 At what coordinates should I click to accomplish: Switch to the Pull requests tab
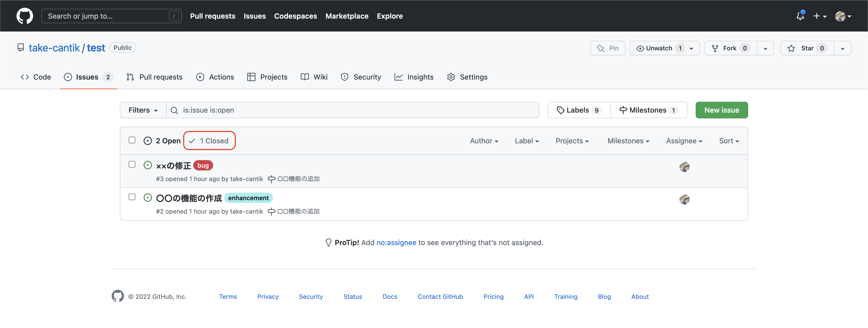pyautogui.click(x=154, y=77)
